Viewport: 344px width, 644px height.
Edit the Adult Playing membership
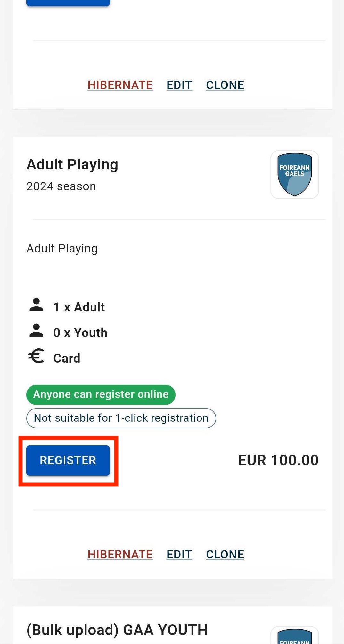179,554
